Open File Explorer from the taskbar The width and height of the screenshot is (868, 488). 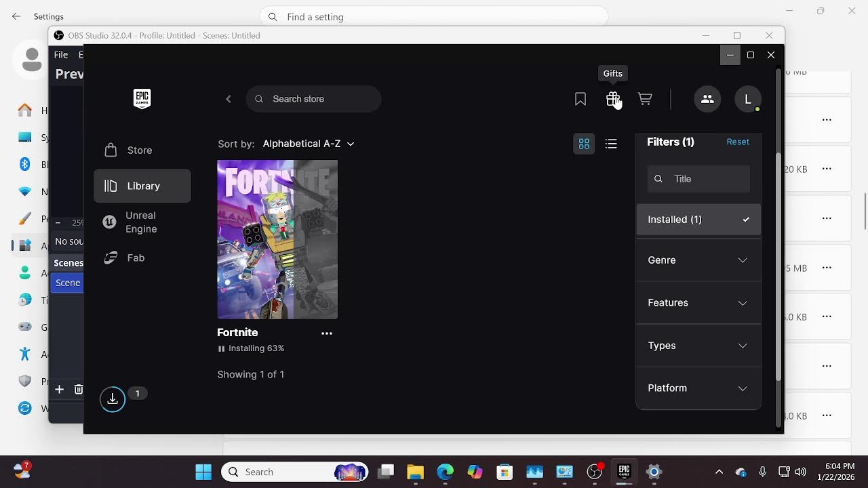point(415,472)
